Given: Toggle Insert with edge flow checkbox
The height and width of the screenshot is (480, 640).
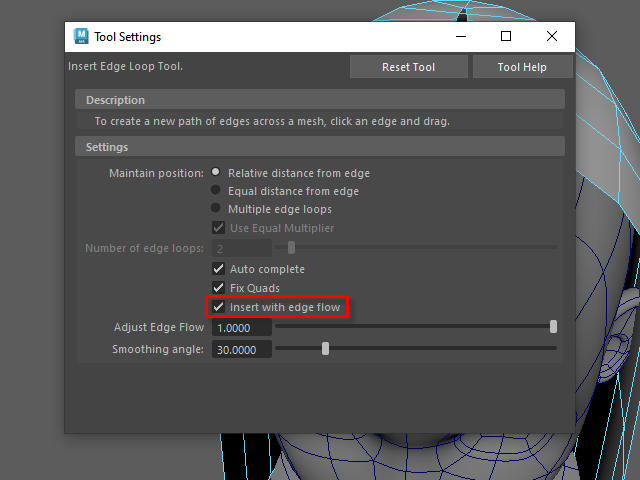Looking at the screenshot, I should coord(218,307).
